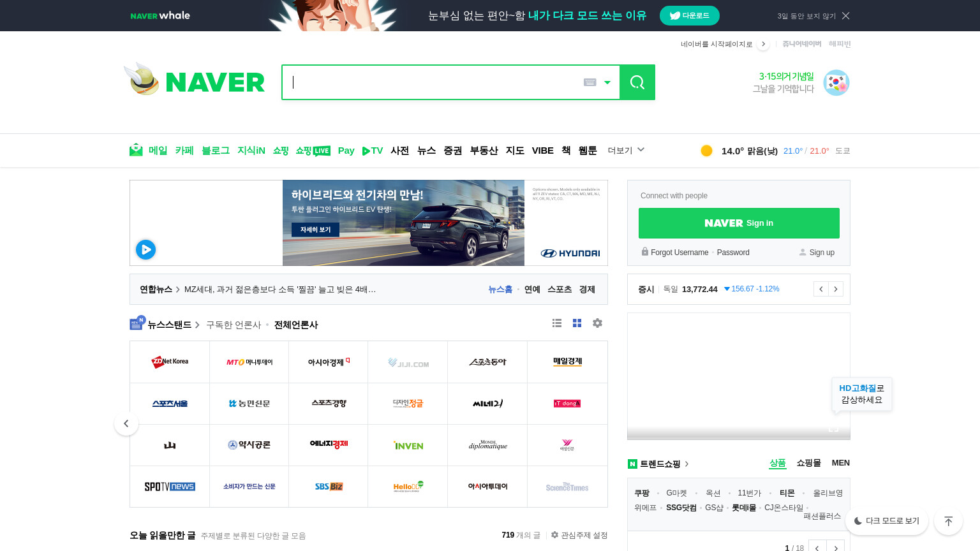Expand the 트렌드쇼핑 chevron
Image resolution: width=980 pixels, height=551 pixels.
coord(687,464)
